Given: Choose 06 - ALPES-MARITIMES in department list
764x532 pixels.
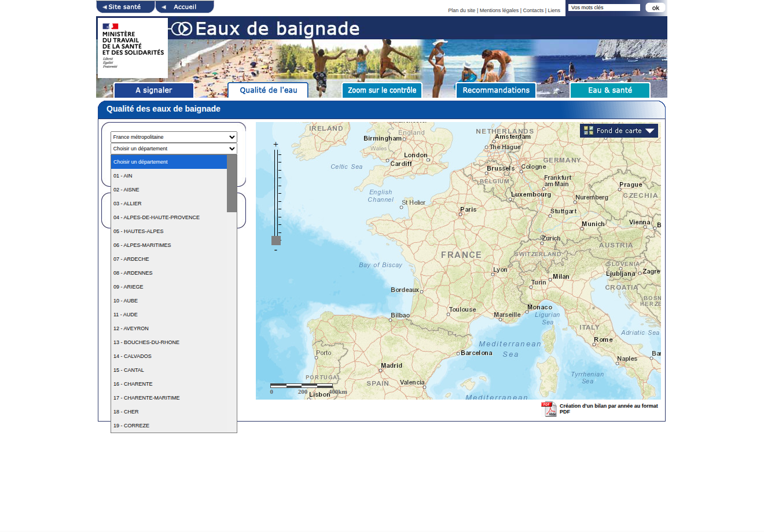Looking at the screenshot, I should pyautogui.click(x=142, y=245).
